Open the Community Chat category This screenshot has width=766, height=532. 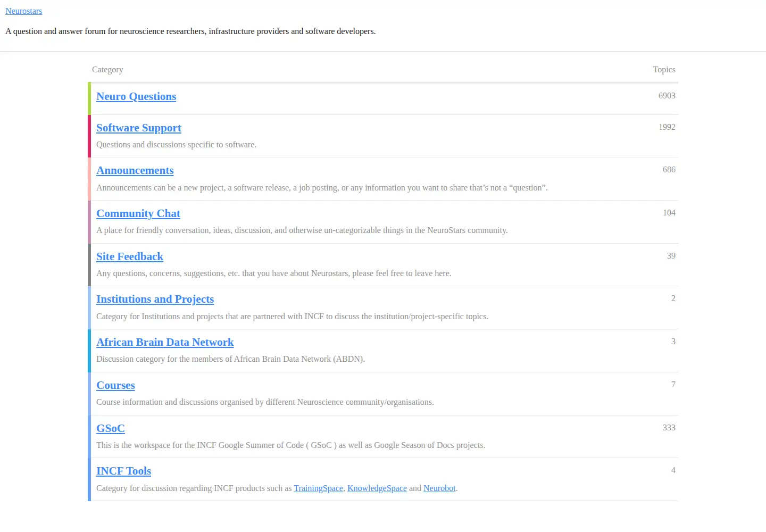(138, 213)
